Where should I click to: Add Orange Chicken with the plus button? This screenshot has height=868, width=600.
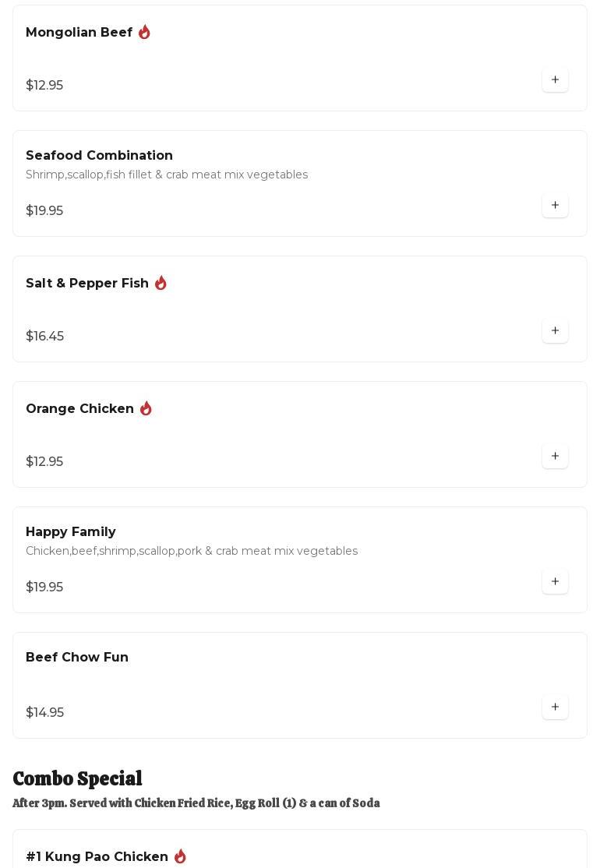click(x=555, y=457)
